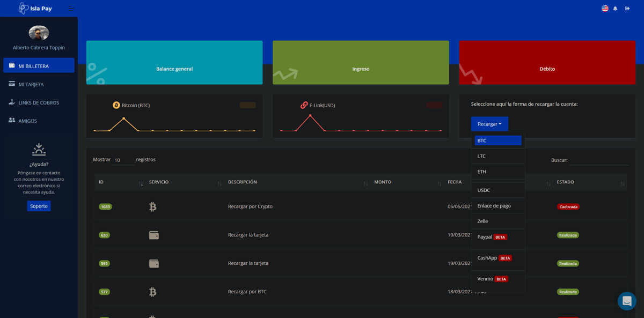Viewport: 644px width, 318px height.
Task: Go to Mi Tarjeta sidebar item
Action: click(39, 84)
